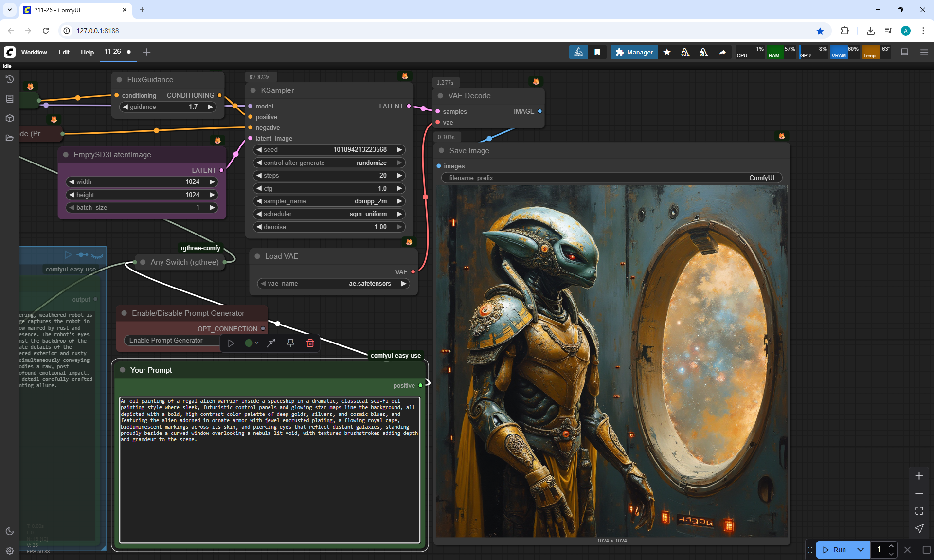Toggle dark theme moon icon
This screenshot has width=934, height=560.
point(9,531)
